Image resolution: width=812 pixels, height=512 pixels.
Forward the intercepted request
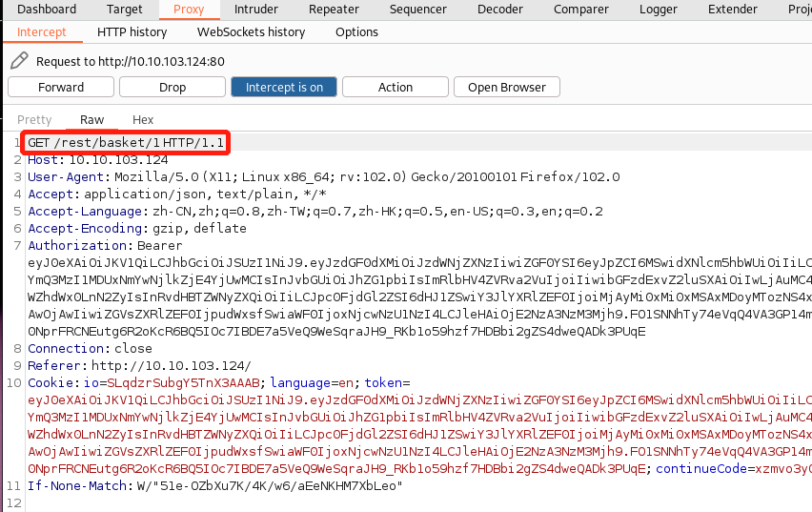61,87
